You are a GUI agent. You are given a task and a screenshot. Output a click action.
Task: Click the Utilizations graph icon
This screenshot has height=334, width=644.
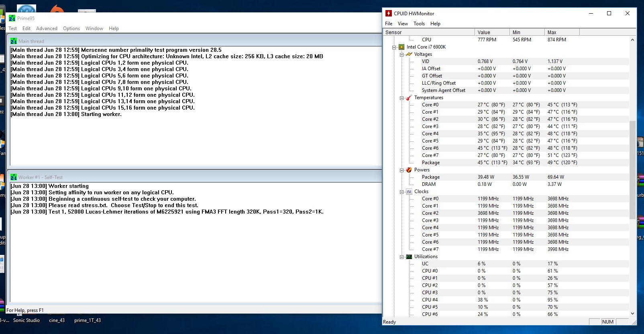tap(409, 257)
